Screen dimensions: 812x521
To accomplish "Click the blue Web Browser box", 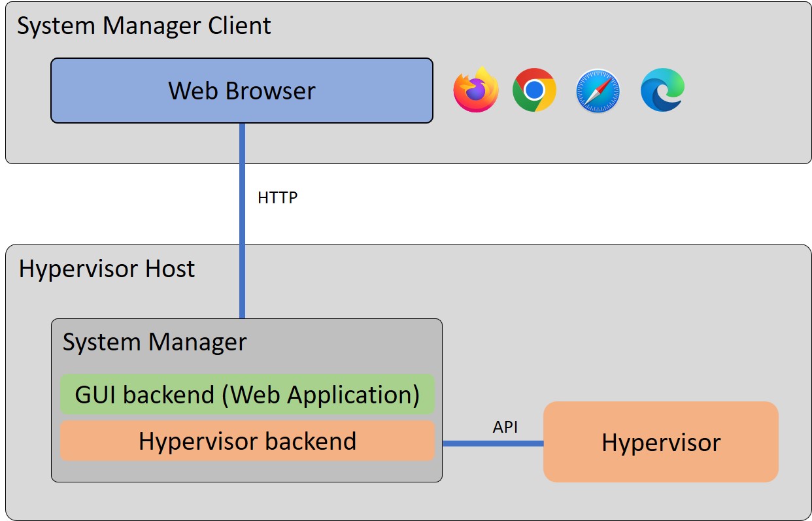I will coord(242,90).
